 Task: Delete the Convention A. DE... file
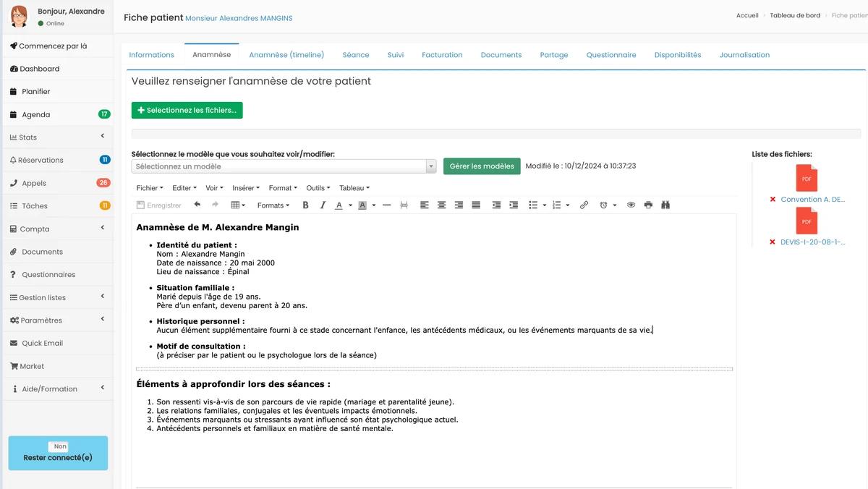773,200
